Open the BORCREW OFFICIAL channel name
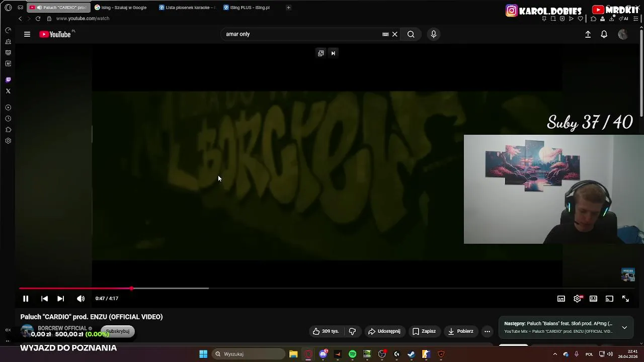 (x=62, y=328)
